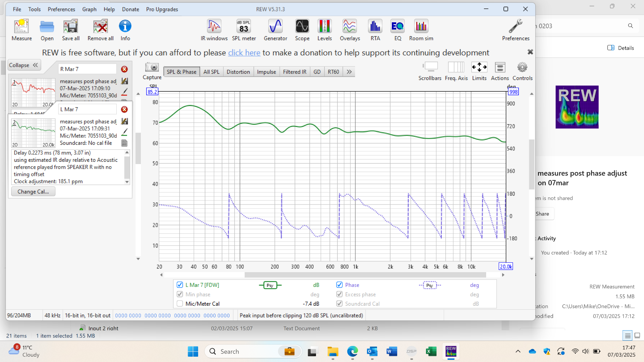Open Microsoft Edge from taskbar
This screenshot has height=362, width=644.
[353, 351]
